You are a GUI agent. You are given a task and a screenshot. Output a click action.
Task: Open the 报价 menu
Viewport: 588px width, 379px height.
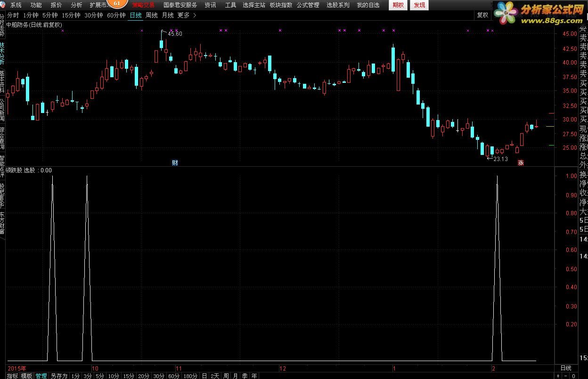click(56, 5)
